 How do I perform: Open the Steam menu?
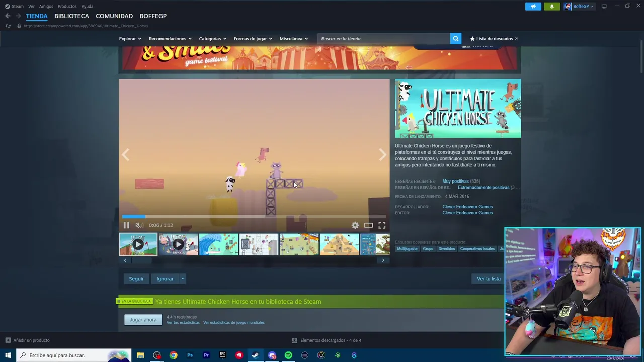tap(15, 6)
